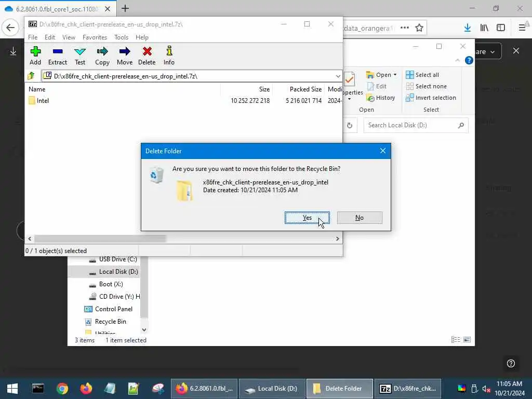
Task: Open the Favorites menu in 7-Zip
Action: (x=95, y=37)
